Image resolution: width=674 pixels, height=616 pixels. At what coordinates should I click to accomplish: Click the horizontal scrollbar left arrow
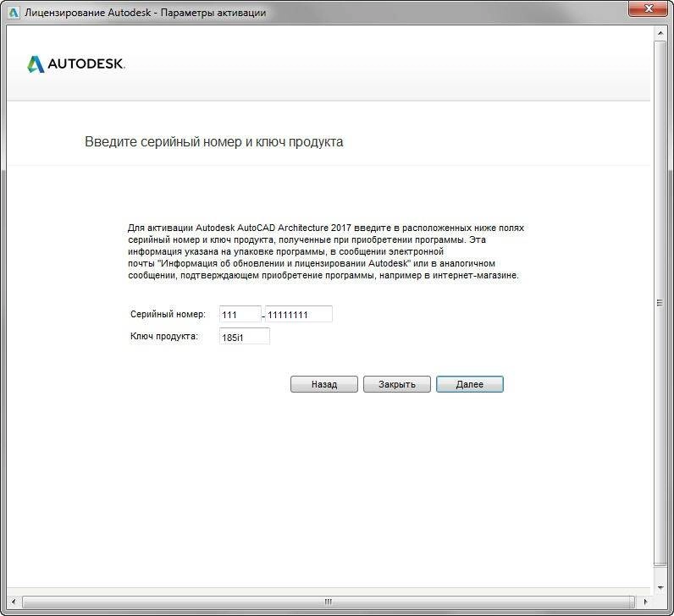[14, 602]
